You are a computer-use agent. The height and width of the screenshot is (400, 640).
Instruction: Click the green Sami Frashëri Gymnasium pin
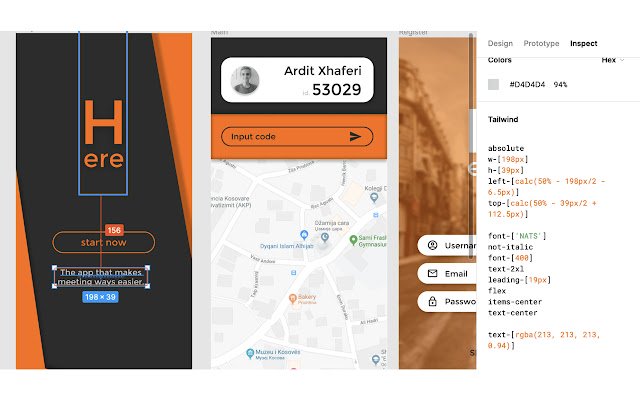[353, 240]
